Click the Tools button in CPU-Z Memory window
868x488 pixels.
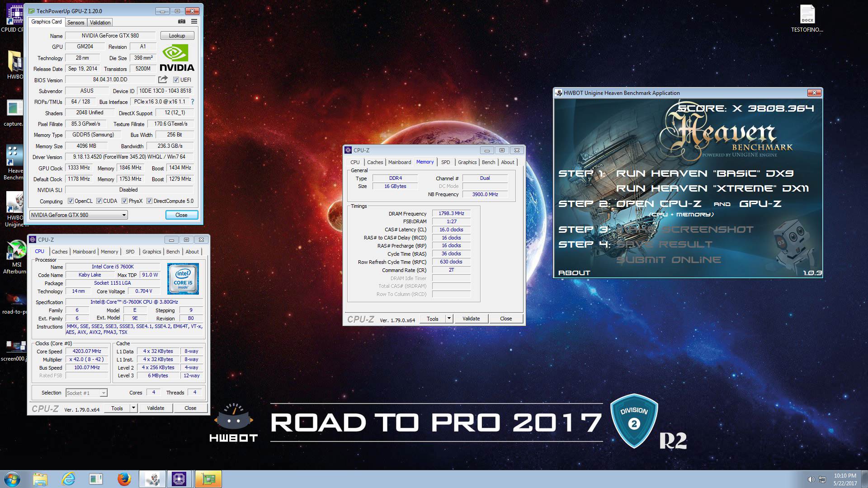(x=433, y=319)
